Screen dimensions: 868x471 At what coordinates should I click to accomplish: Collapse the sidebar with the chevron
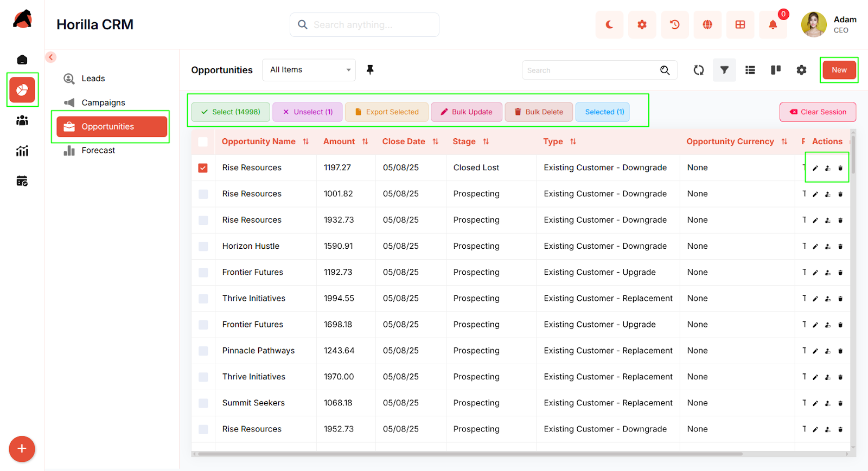pyautogui.click(x=51, y=57)
